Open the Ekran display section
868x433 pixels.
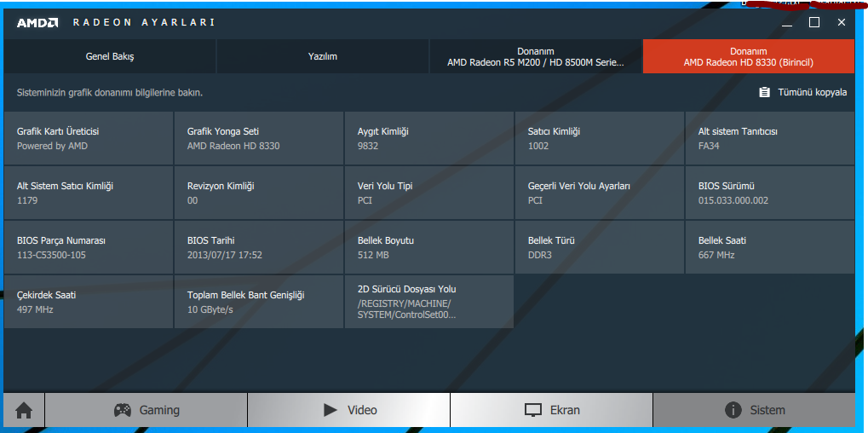(x=552, y=410)
